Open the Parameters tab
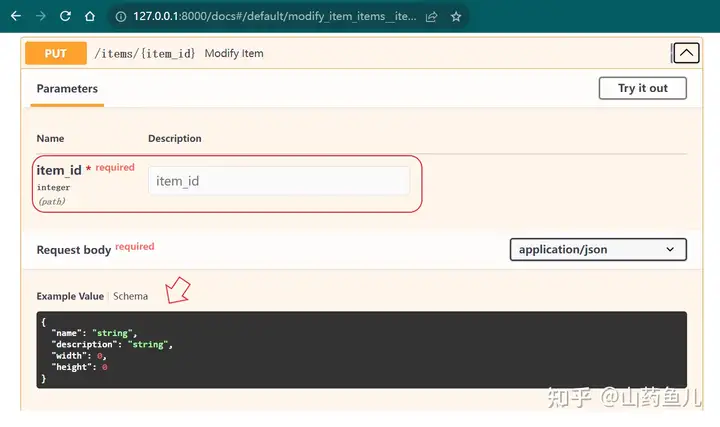The image size is (720, 427). point(67,89)
